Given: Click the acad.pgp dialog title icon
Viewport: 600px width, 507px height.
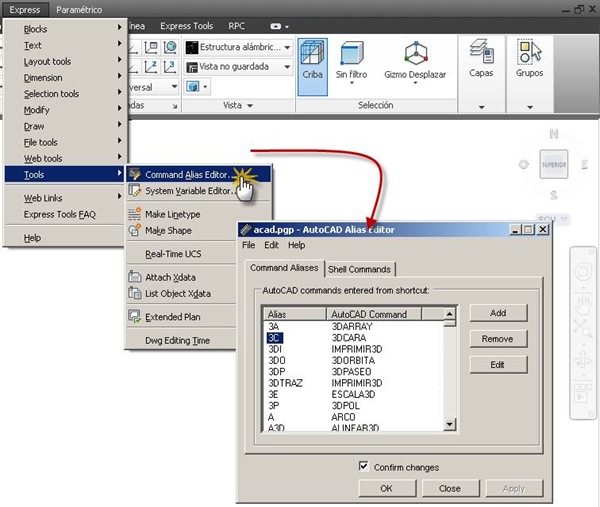Looking at the screenshot, I should click(246, 230).
